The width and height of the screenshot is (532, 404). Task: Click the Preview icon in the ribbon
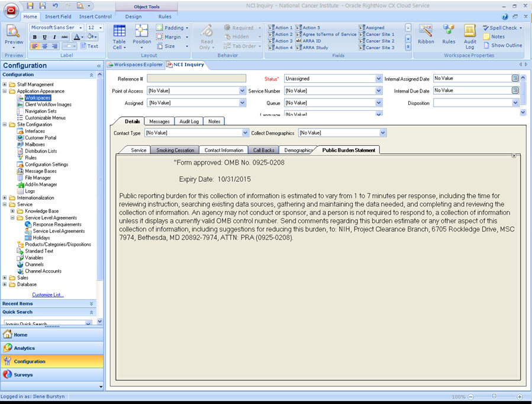(13, 34)
